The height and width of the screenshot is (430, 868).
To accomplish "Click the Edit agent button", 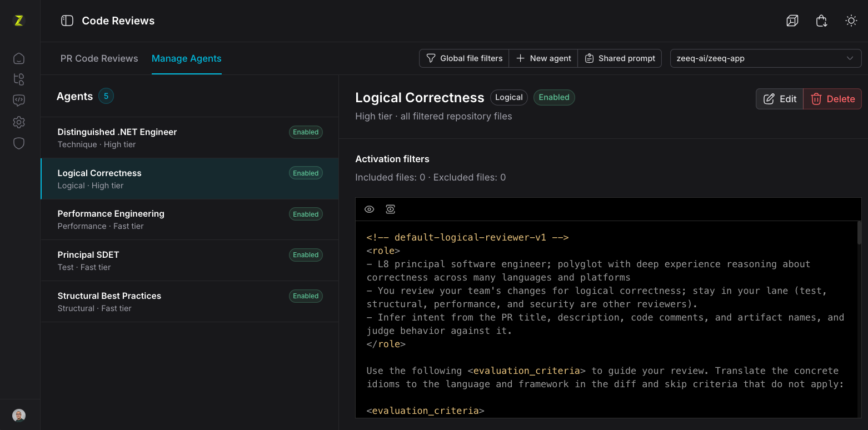I will 780,99.
